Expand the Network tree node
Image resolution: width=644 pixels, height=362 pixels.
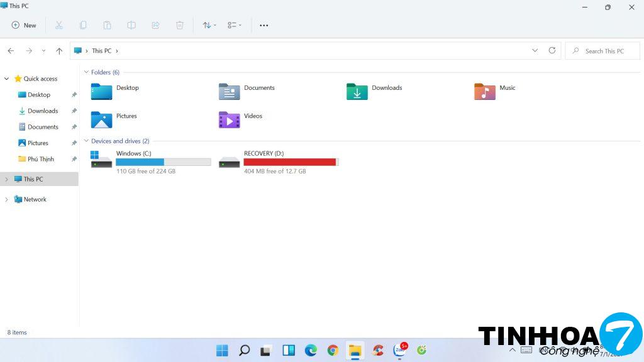point(7,199)
